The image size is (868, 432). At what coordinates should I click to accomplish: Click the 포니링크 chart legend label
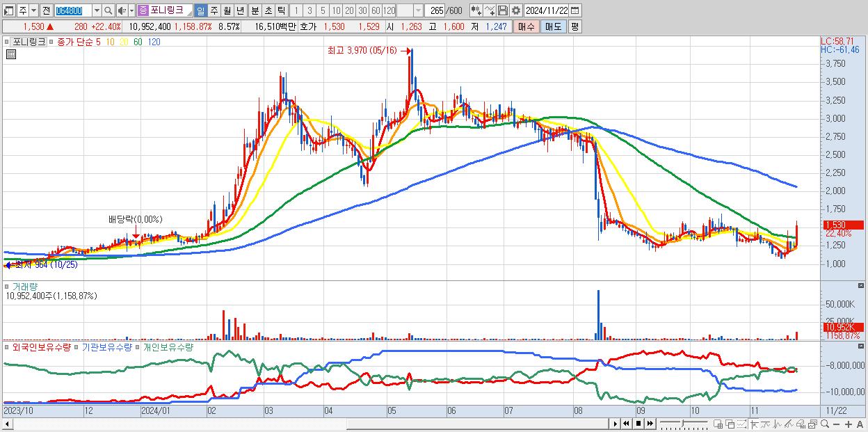pos(29,42)
